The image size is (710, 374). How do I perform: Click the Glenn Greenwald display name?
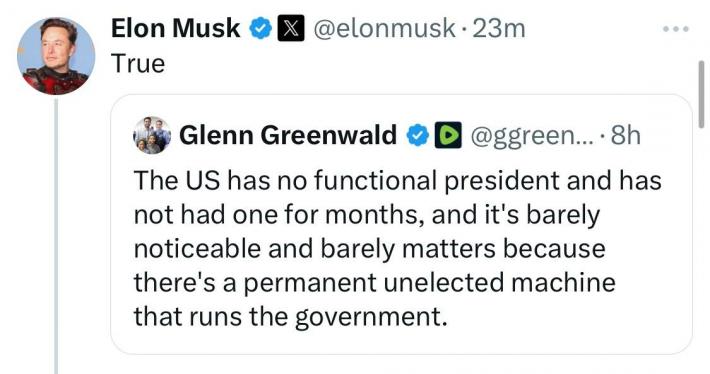pyautogui.click(x=288, y=135)
